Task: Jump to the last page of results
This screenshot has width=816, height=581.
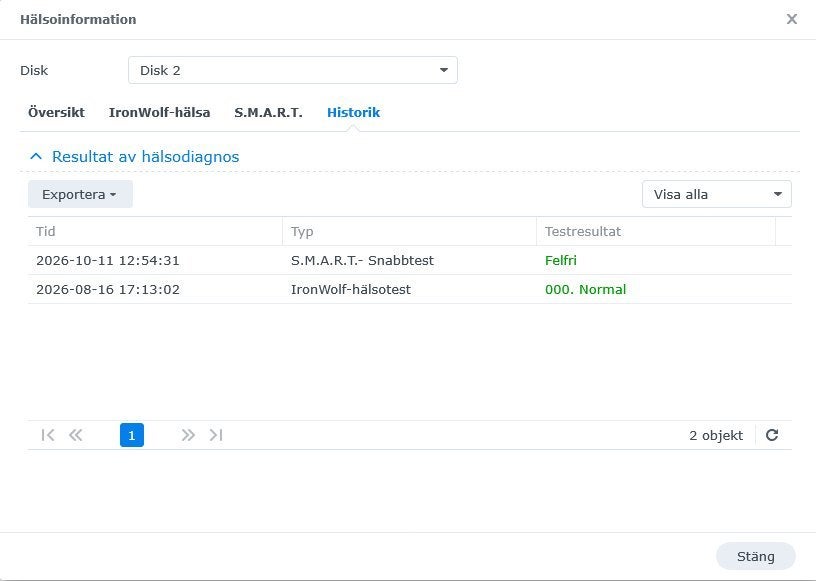Action: click(x=216, y=435)
